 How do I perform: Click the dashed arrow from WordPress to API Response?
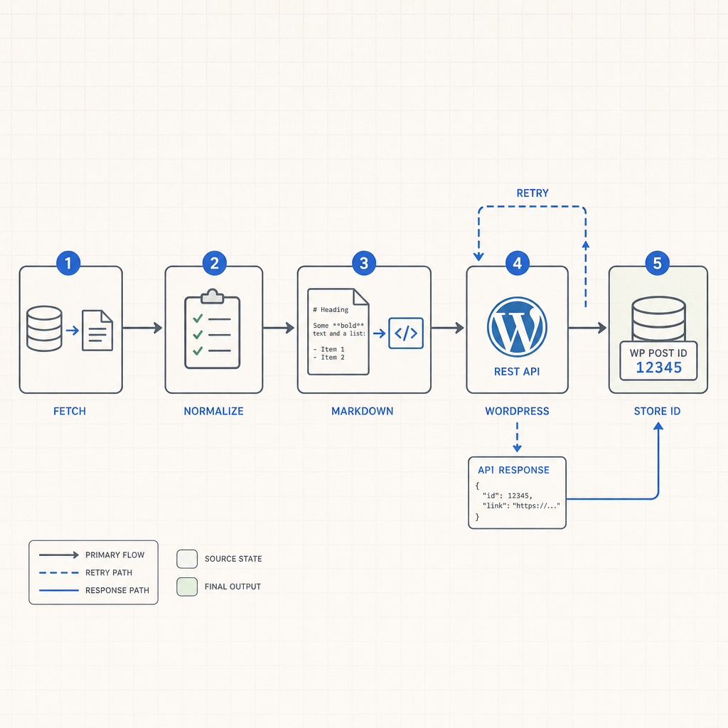click(518, 437)
